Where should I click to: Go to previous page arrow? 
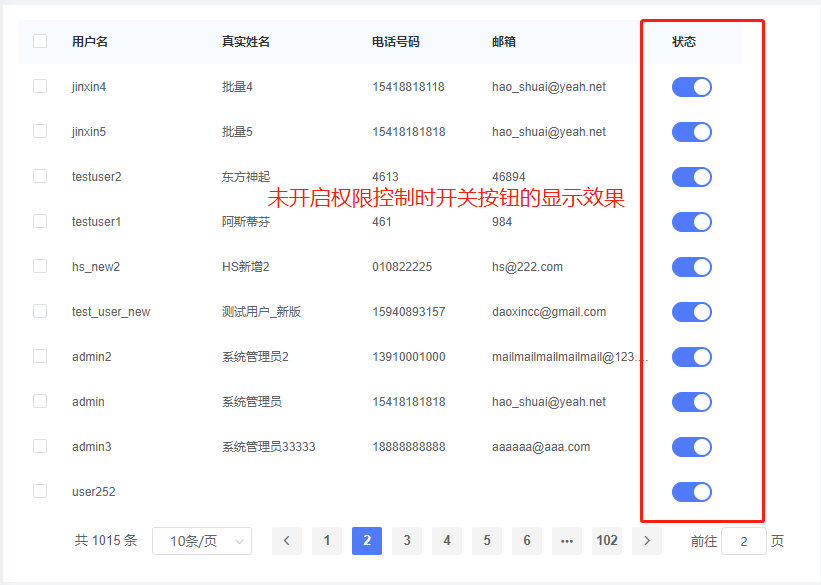[287, 541]
